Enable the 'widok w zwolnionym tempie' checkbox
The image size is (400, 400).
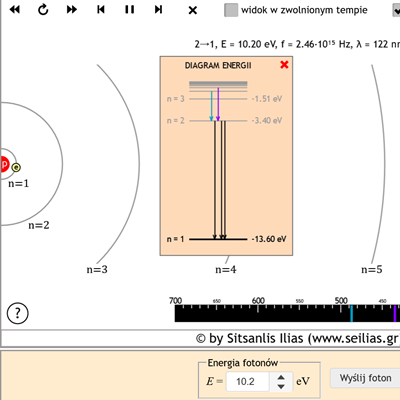pos(231,10)
